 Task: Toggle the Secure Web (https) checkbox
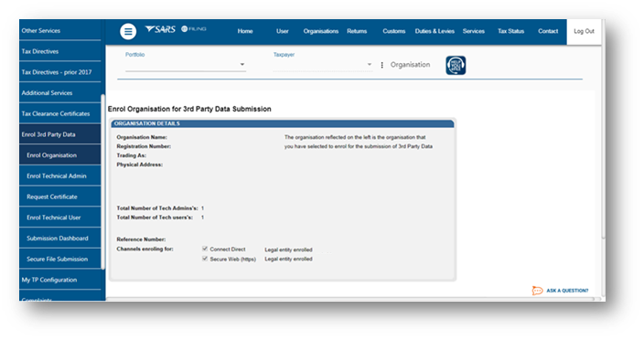tap(205, 259)
